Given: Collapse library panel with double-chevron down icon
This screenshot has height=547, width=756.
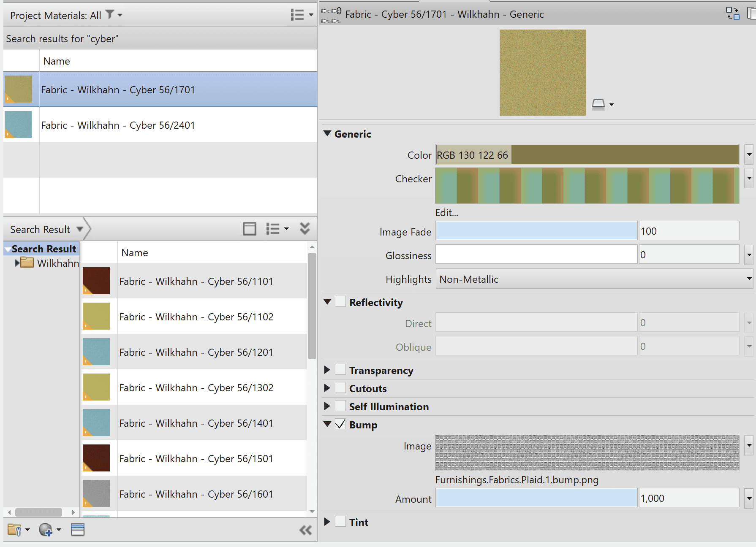Looking at the screenshot, I should tap(305, 229).
